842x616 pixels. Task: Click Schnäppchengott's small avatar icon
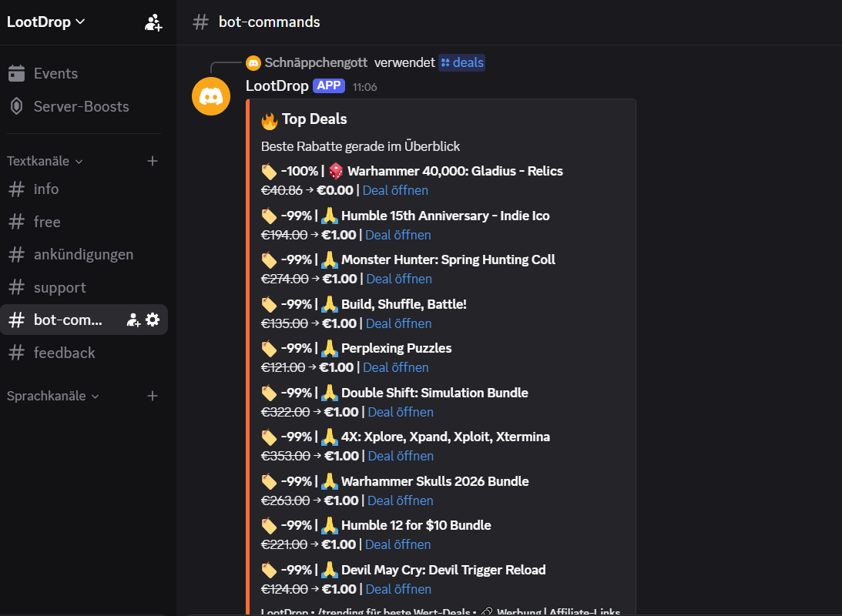253,63
